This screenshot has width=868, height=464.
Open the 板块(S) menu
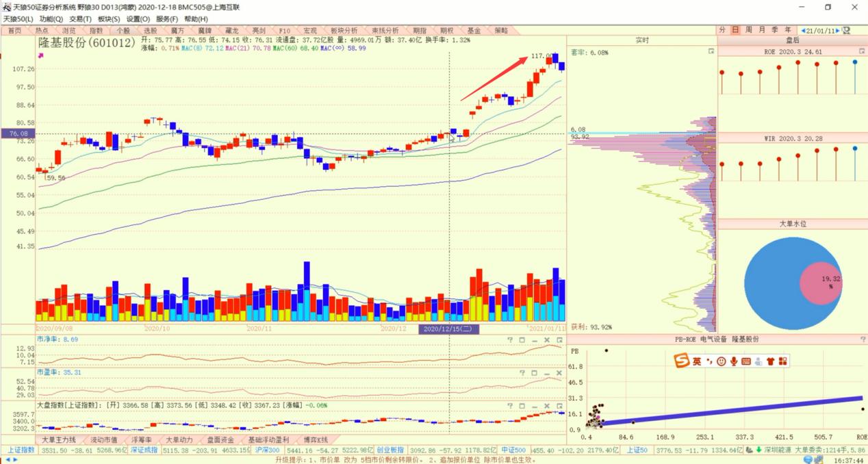109,19
